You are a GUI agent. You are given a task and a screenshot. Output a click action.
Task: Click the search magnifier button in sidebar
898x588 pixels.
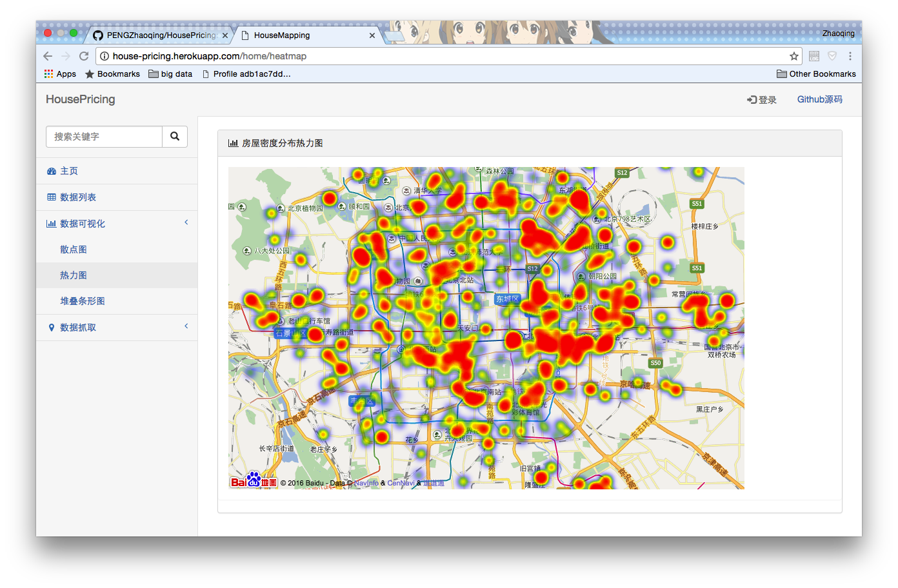(x=175, y=137)
